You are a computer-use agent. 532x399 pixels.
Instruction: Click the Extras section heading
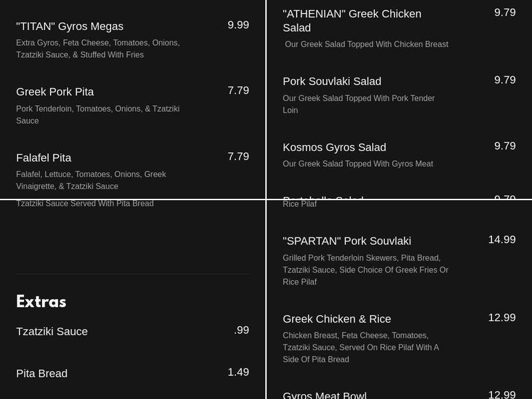(x=41, y=302)
